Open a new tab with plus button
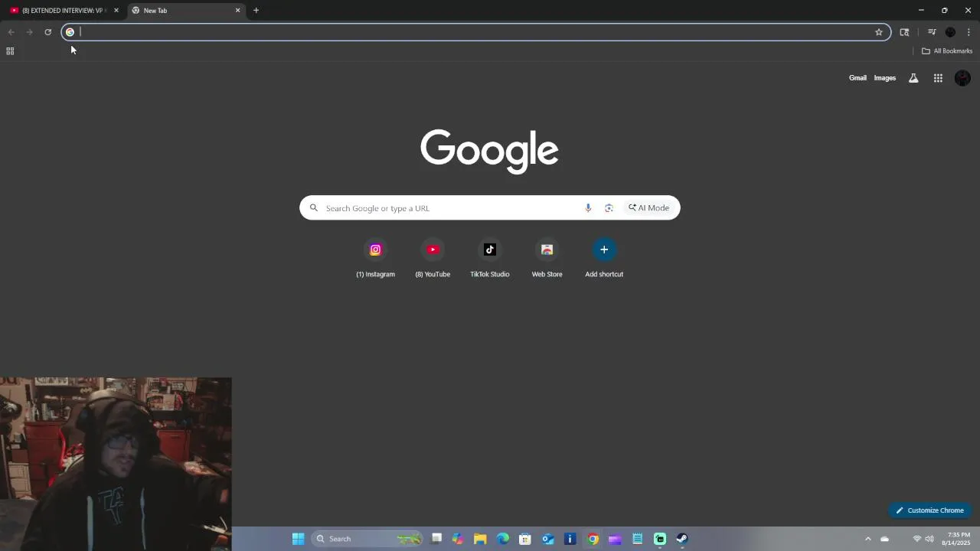Viewport: 980px width, 551px height. (x=256, y=11)
